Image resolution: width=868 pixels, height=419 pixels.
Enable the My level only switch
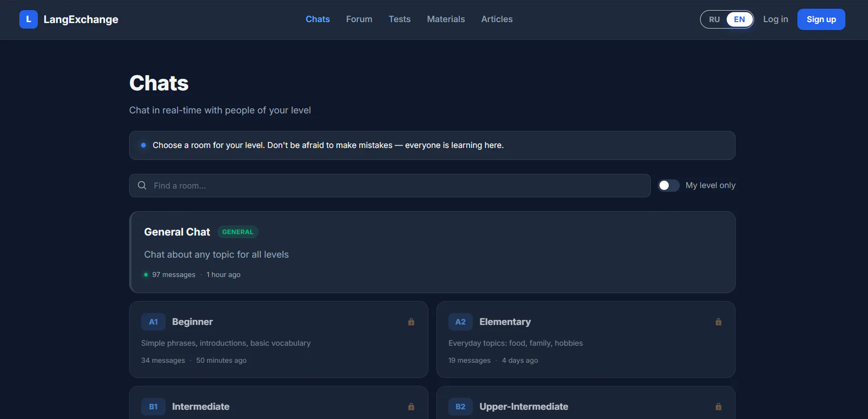coord(669,185)
